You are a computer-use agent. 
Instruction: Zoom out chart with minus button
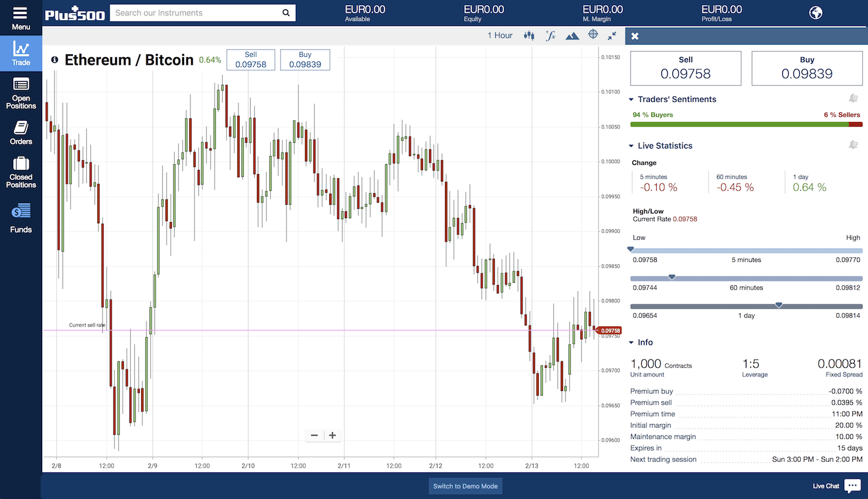314,435
